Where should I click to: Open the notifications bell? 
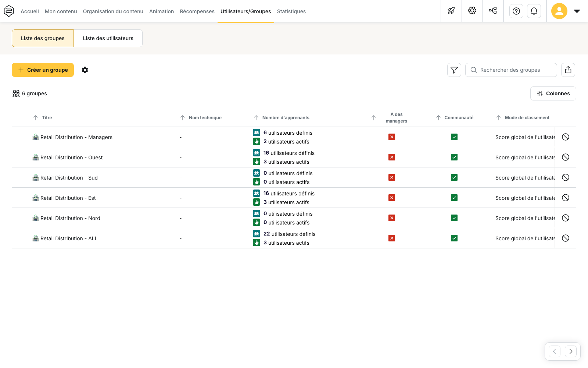tap(534, 11)
